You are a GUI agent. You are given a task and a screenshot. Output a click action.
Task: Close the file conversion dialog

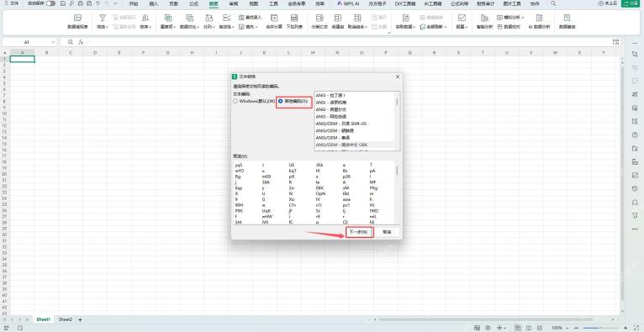[x=397, y=76]
